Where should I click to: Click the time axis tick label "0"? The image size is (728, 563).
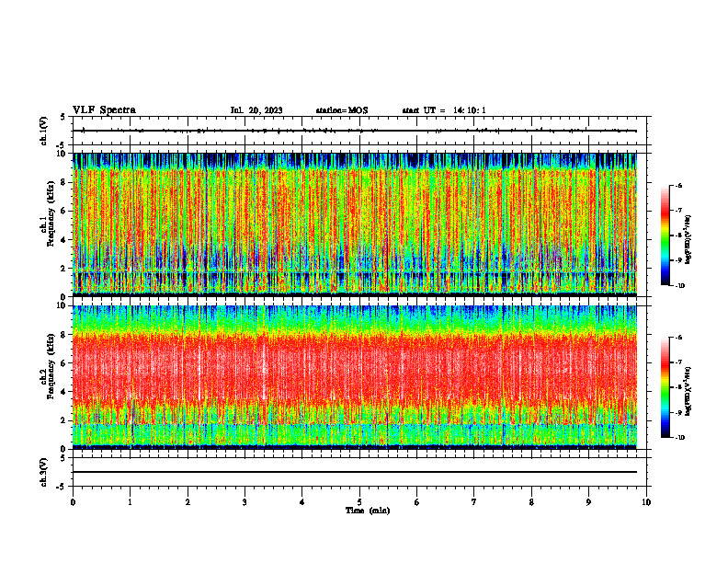[73, 502]
